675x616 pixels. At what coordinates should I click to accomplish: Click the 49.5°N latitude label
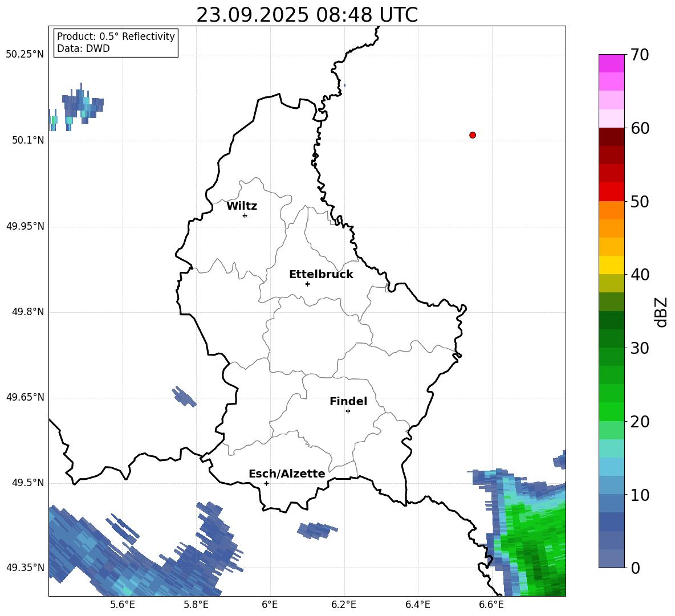pos(28,483)
